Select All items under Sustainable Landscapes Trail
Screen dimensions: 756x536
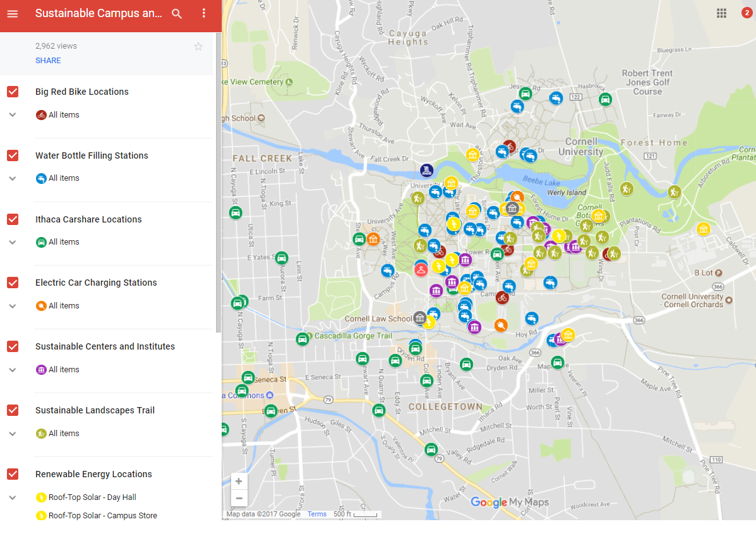click(x=64, y=434)
